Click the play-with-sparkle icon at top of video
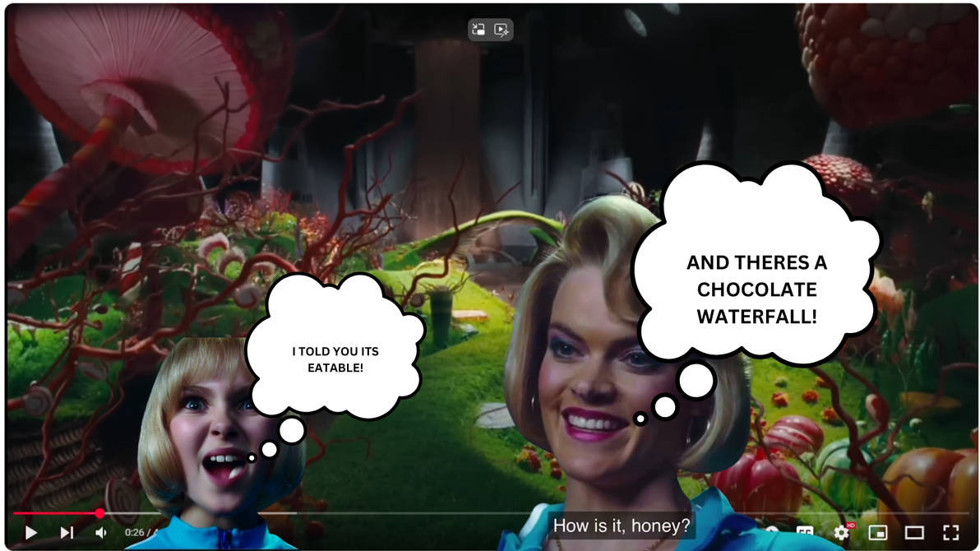The width and height of the screenshot is (980, 551). tap(502, 30)
